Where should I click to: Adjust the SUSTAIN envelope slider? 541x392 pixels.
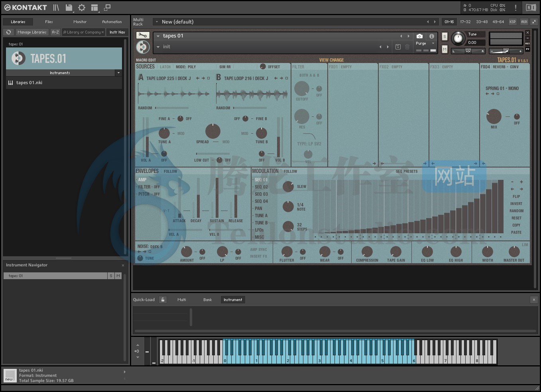point(217,197)
